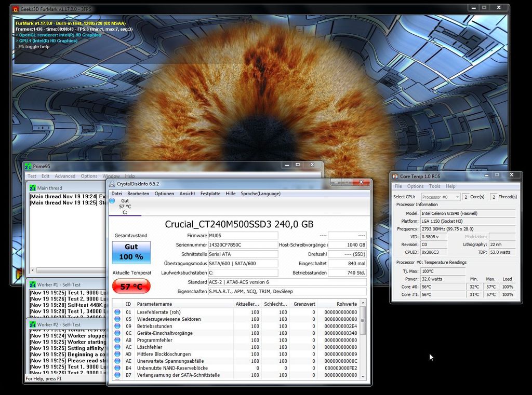Click the status dot for Wiederzugewiesene Sektoren
Screen dimensions: 532x395
click(x=117, y=319)
